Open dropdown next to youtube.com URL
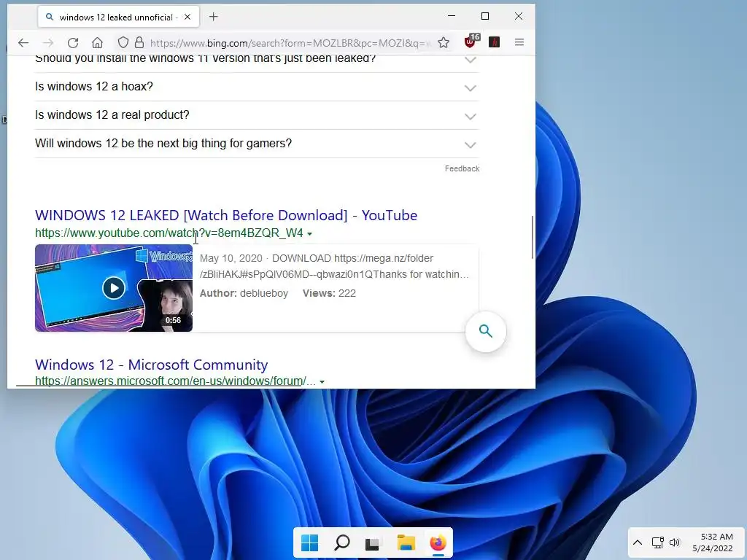The height and width of the screenshot is (560, 747). point(309,234)
